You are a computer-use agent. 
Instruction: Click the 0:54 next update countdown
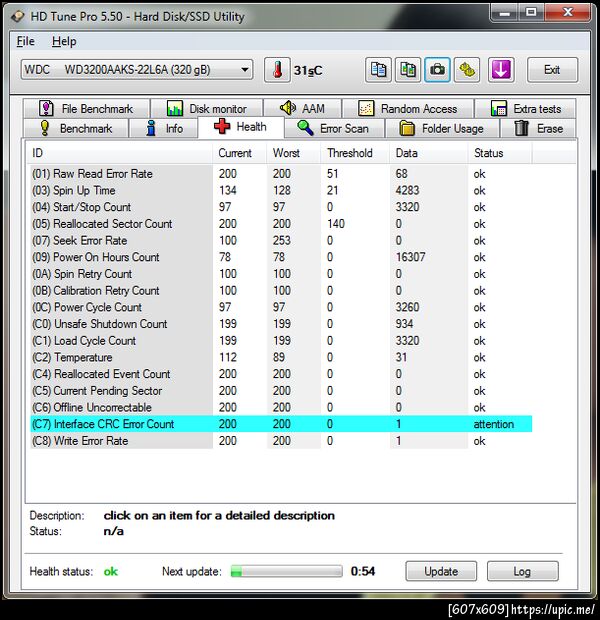tap(363, 571)
